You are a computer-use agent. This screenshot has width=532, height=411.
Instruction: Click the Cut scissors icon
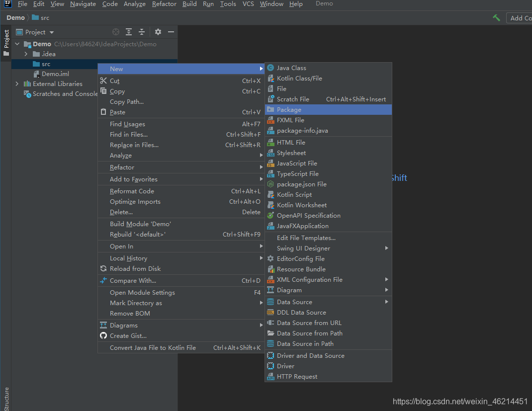pos(103,81)
